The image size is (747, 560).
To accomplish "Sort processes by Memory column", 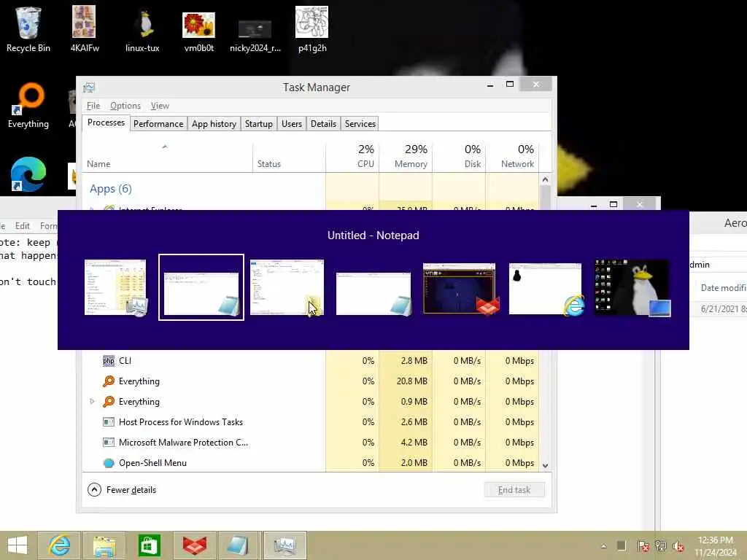I will [x=406, y=157].
